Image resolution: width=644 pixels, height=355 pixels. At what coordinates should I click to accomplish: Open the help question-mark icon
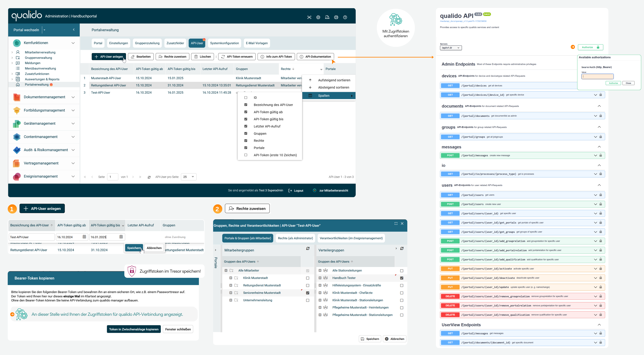point(345,17)
